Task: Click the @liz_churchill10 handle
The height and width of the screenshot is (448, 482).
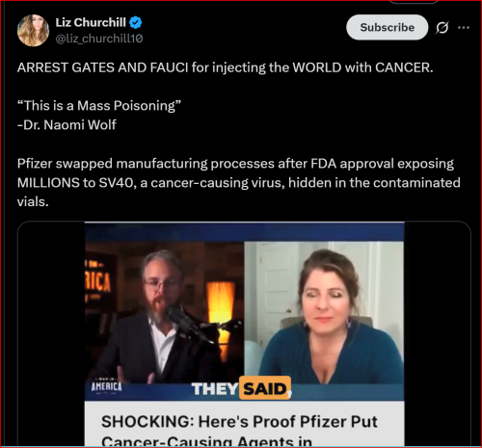Action: 99,39
